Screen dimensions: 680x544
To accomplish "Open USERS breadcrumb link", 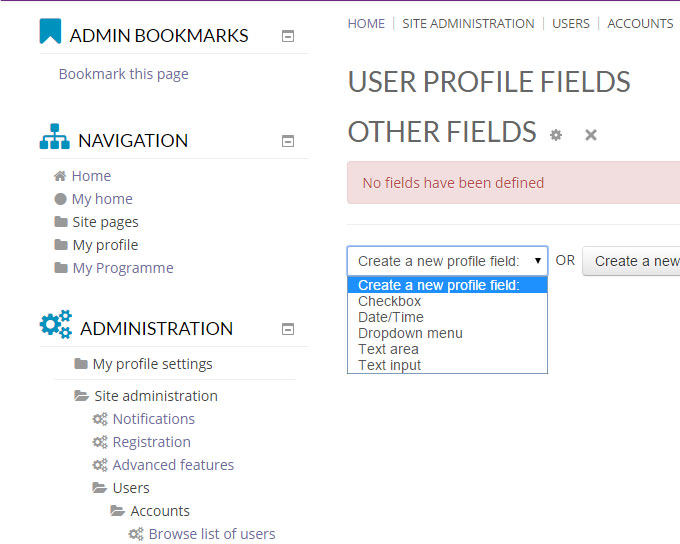I will click(571, 23).
